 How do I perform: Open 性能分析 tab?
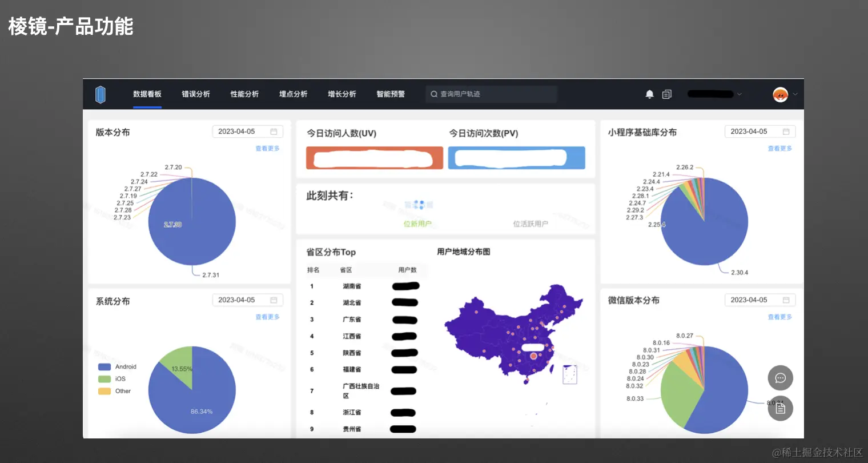[x=244, y=94]
